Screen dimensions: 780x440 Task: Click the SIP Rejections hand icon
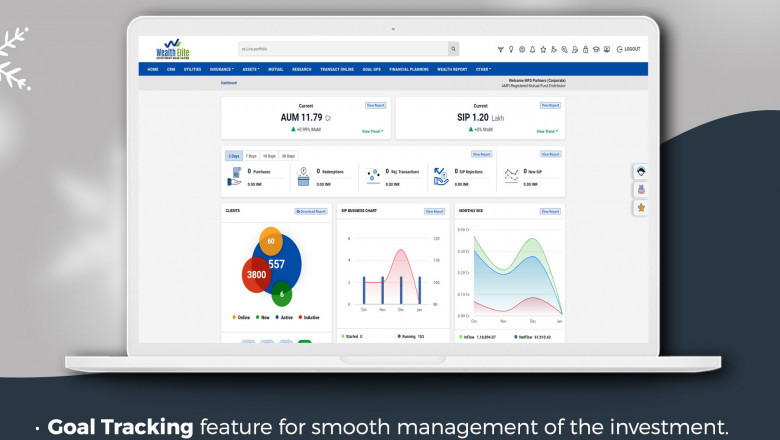tap(440, 177)
